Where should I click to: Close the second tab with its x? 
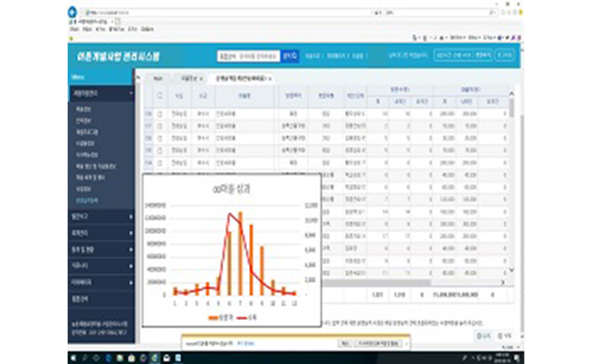click(x=201, y=79)
